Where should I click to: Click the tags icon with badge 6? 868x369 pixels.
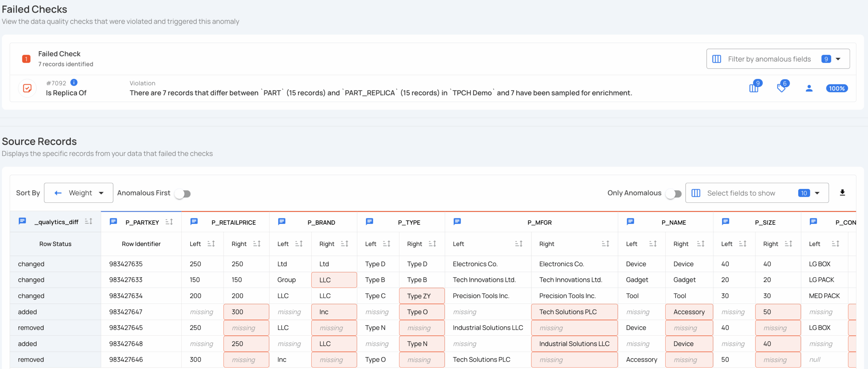781,88
